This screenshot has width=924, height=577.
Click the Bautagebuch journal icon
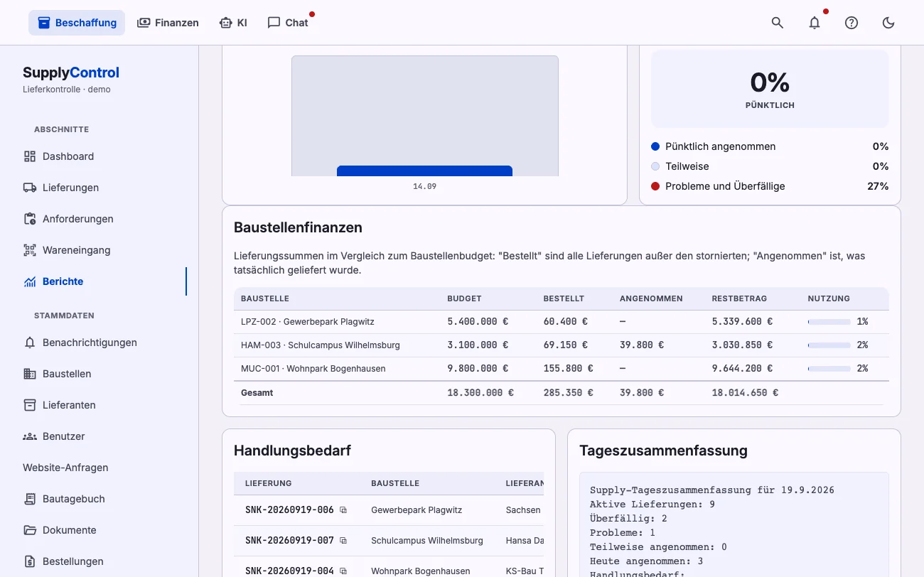click(30, 499)
